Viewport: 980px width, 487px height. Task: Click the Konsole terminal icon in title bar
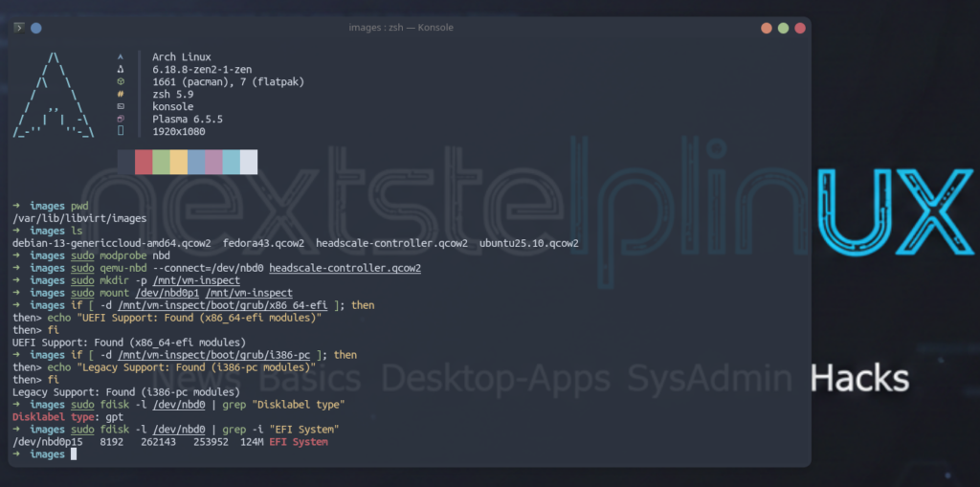(18, 28)
